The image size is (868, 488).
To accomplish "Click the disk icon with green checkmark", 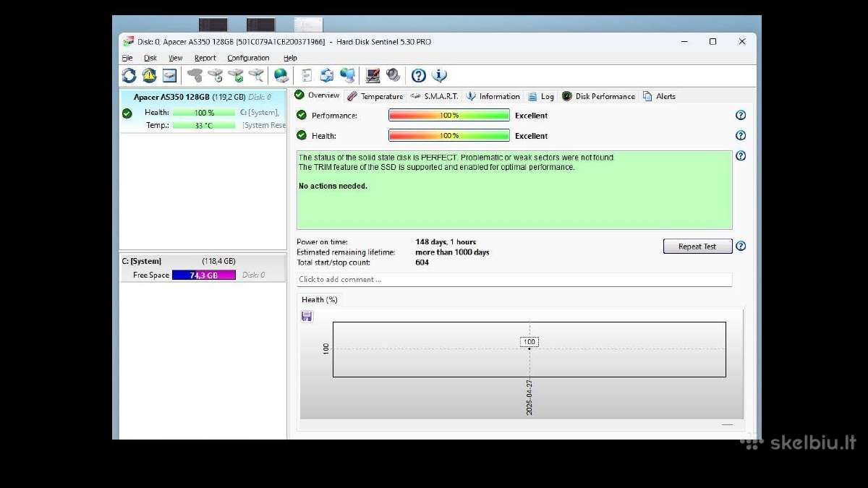I will pyautogui.click(x=235, y=75).
